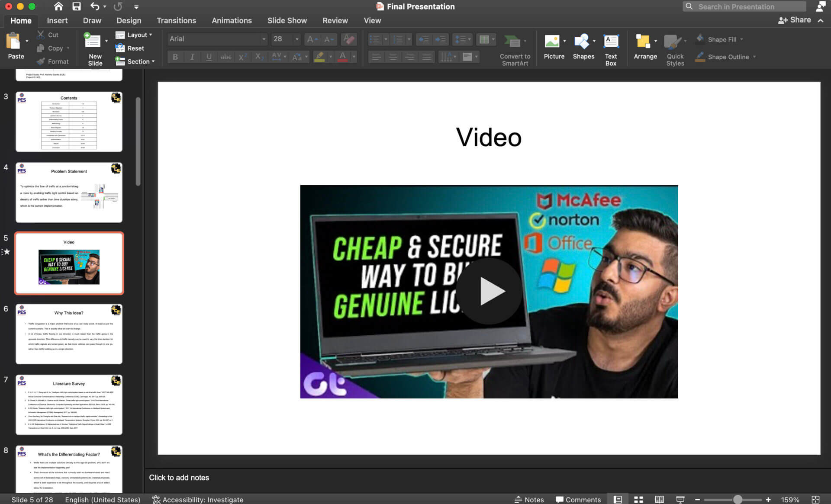
Task: Zoom in with the plus button
Action: click(x=768, y=499)
